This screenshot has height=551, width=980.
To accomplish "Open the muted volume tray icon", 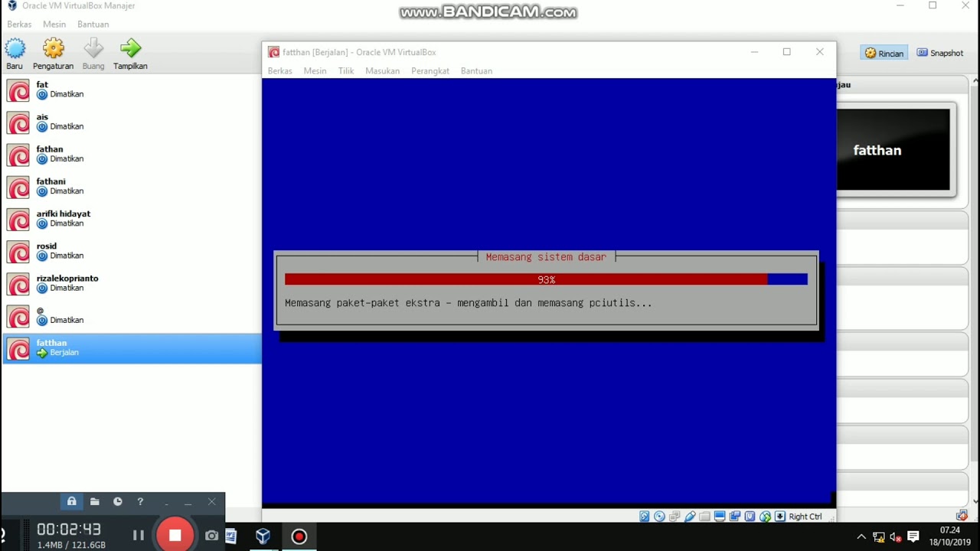I will click(x=896, y=537).
